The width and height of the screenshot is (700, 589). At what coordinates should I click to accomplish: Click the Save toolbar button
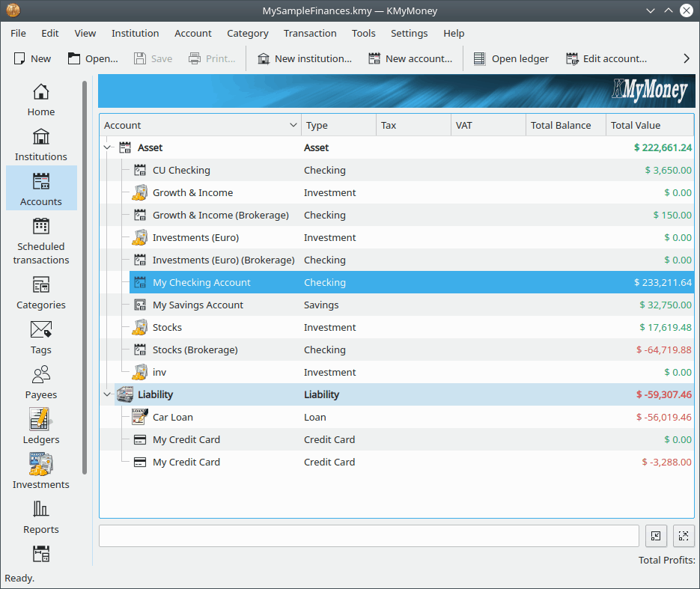click(x=153, y=58)
